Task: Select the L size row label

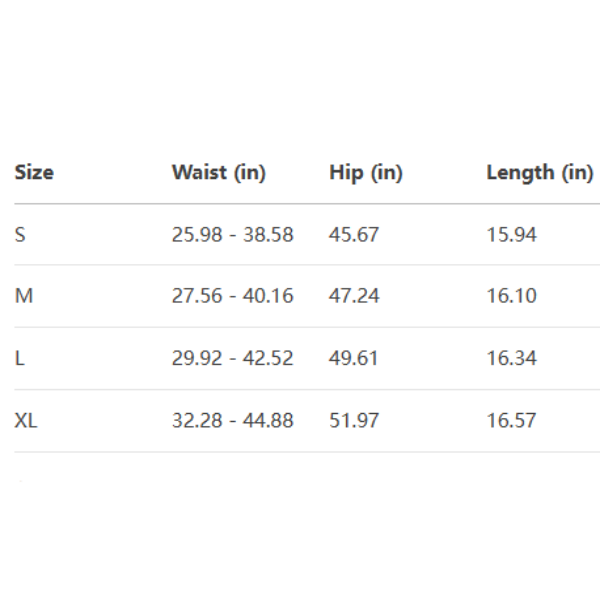Action: pos(20,358)
